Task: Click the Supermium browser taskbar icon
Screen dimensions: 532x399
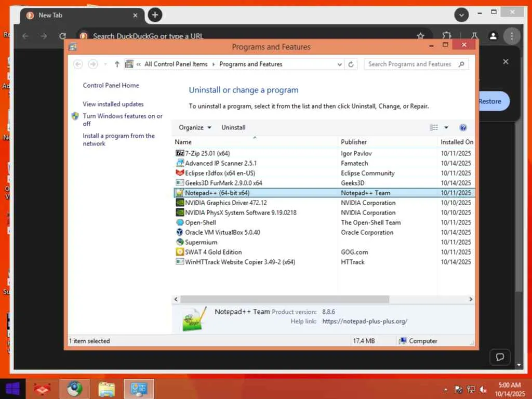Action: click(75, 389)
